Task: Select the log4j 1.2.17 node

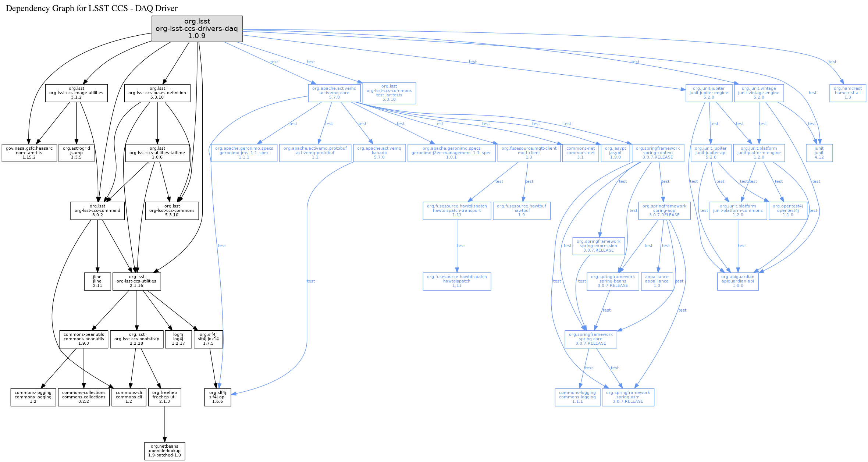Action: (x=178, y=339)
